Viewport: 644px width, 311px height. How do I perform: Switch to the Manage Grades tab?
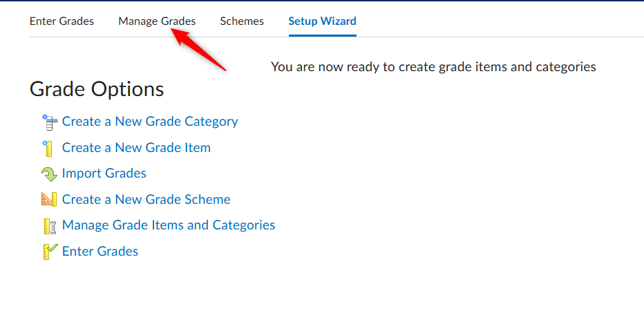(x=157, y=21)
